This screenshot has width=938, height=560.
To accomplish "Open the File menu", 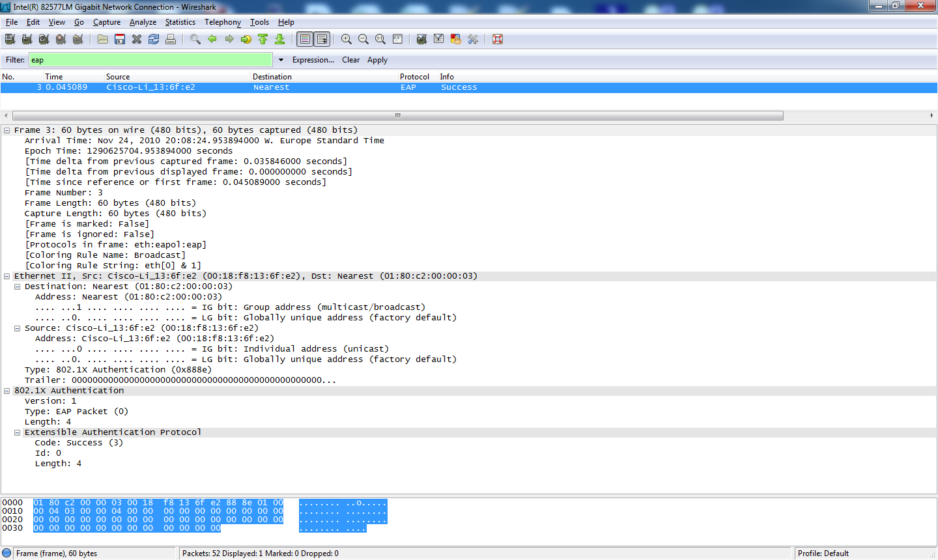I will point(12,22).
